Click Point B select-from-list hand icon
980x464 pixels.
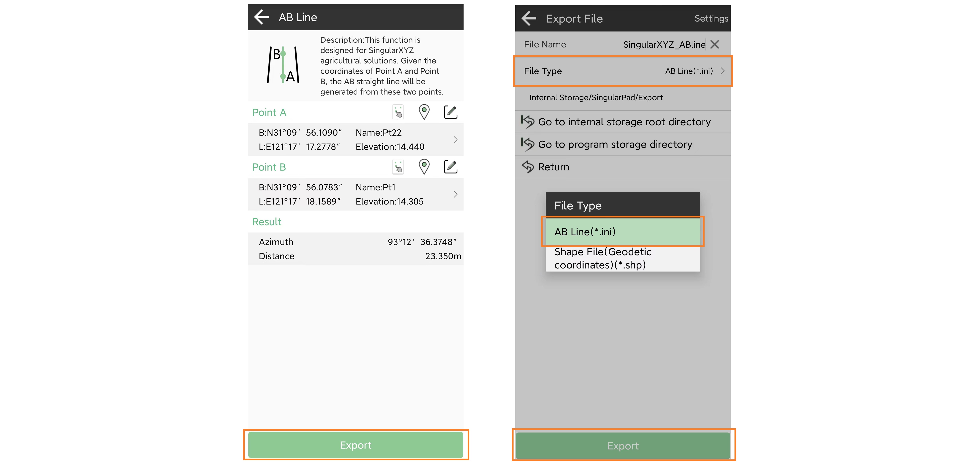(x=398, y=167)
